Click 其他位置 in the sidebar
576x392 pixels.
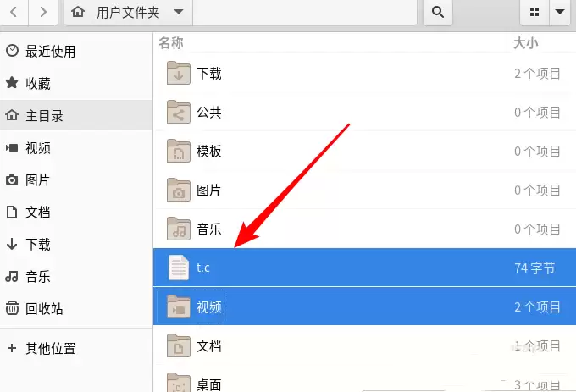pyautogui.click(x=50, y=348)
